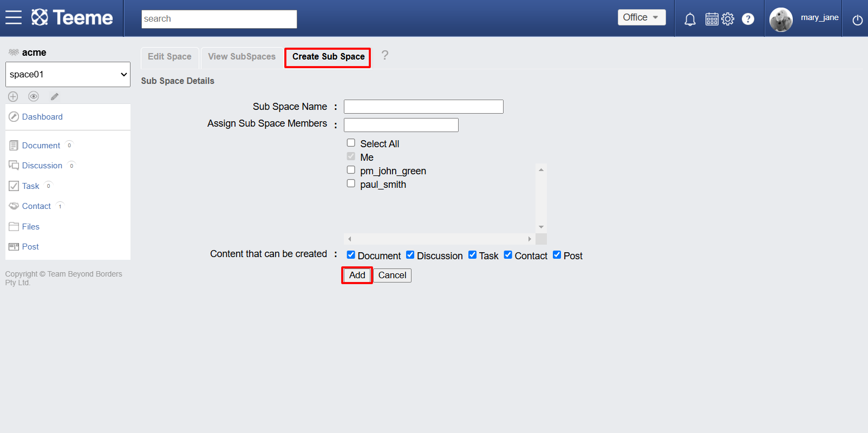
Task: Click the power logout icon
Action: click(857, 20)
